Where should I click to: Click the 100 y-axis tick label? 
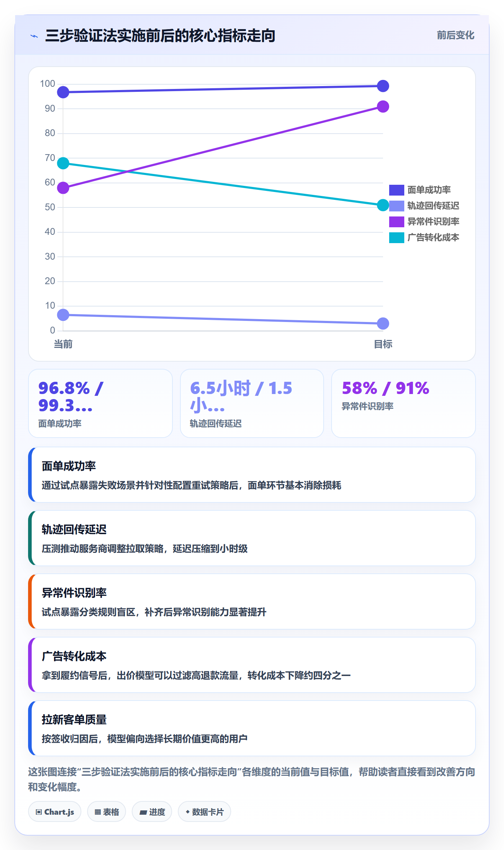pyautogui.click(x=48, y=84)
